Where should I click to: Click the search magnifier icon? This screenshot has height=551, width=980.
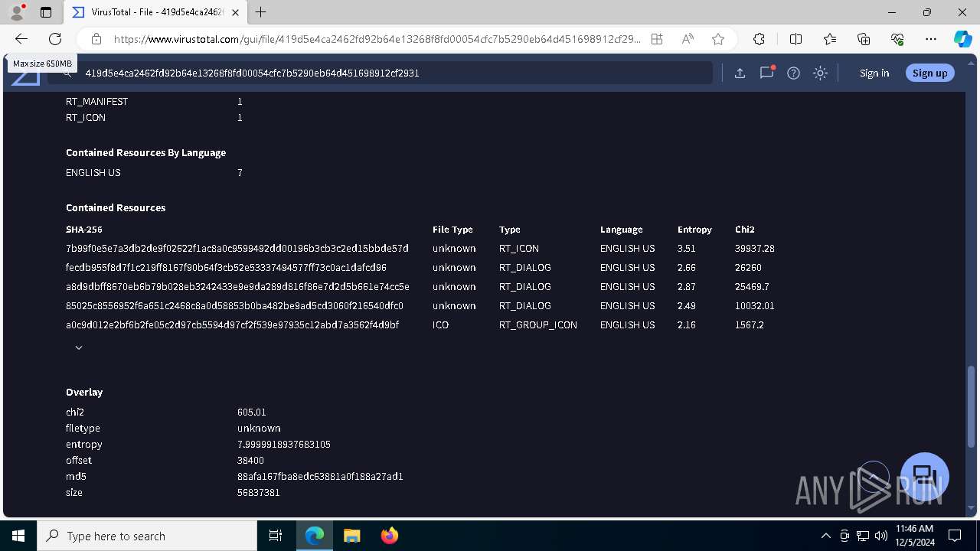point(67,73)
